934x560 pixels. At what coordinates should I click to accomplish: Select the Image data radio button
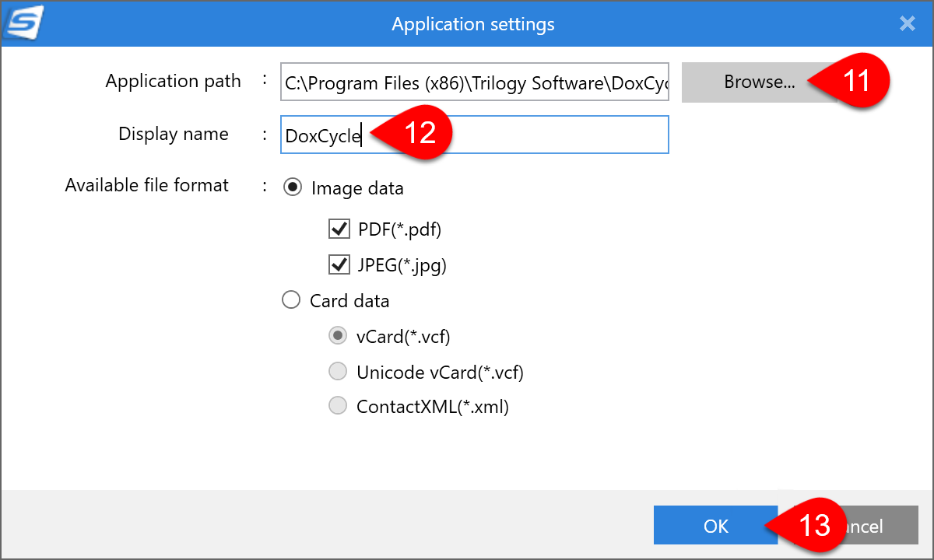click(x=292, y=187)
